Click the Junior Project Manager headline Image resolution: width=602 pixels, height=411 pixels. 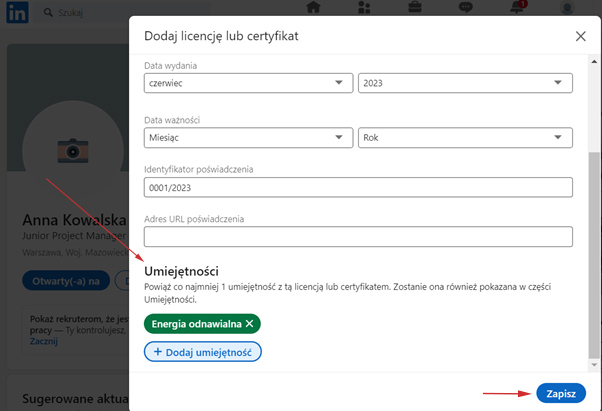tap(74, 235)
